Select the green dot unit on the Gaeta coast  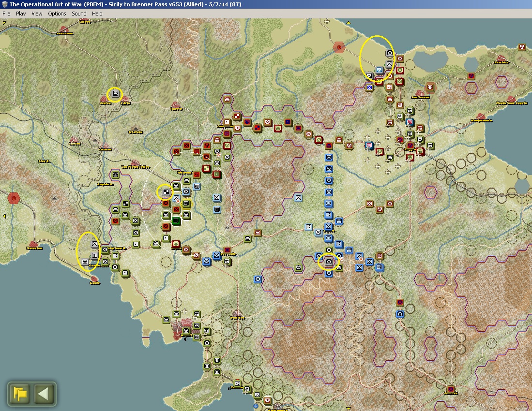125,273
